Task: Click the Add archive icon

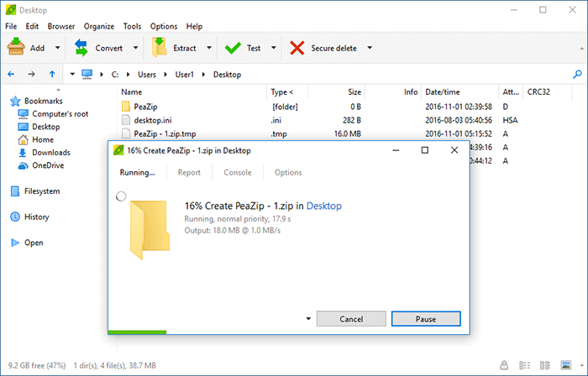Action: pos(16,48)
